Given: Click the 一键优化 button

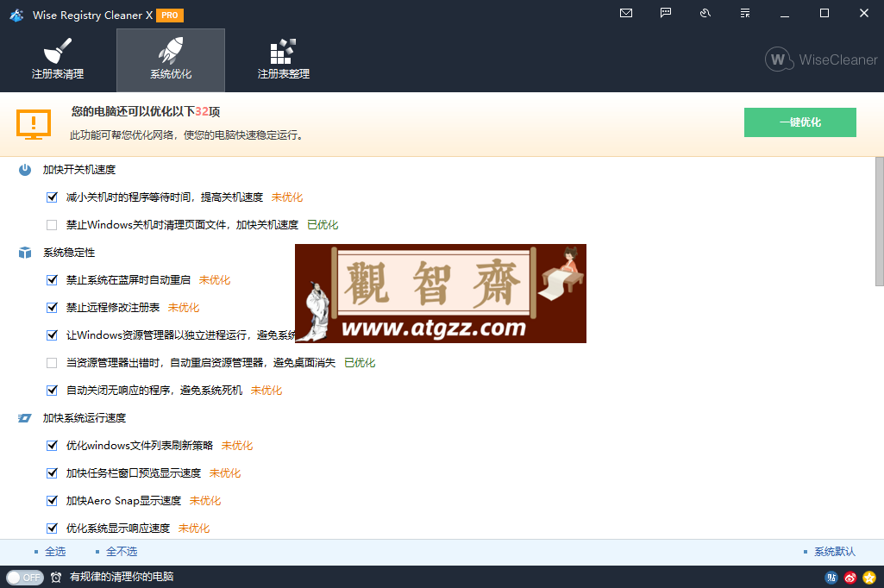Looking at the screenshot, I should point(800,122).
